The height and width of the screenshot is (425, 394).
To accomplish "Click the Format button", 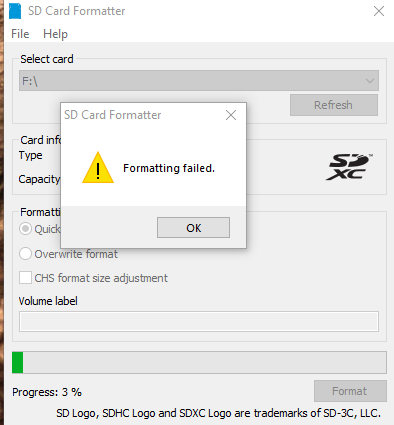I will 350,391.
